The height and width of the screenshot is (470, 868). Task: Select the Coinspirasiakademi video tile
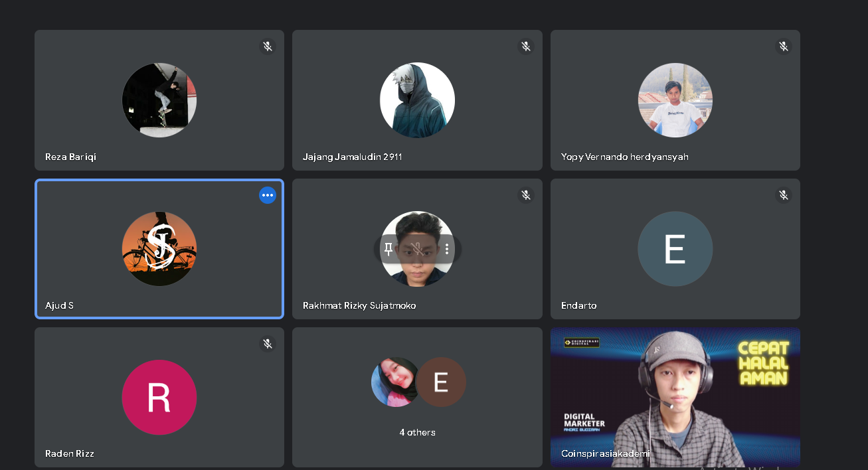pyautogui.click(x=675, y=396)
